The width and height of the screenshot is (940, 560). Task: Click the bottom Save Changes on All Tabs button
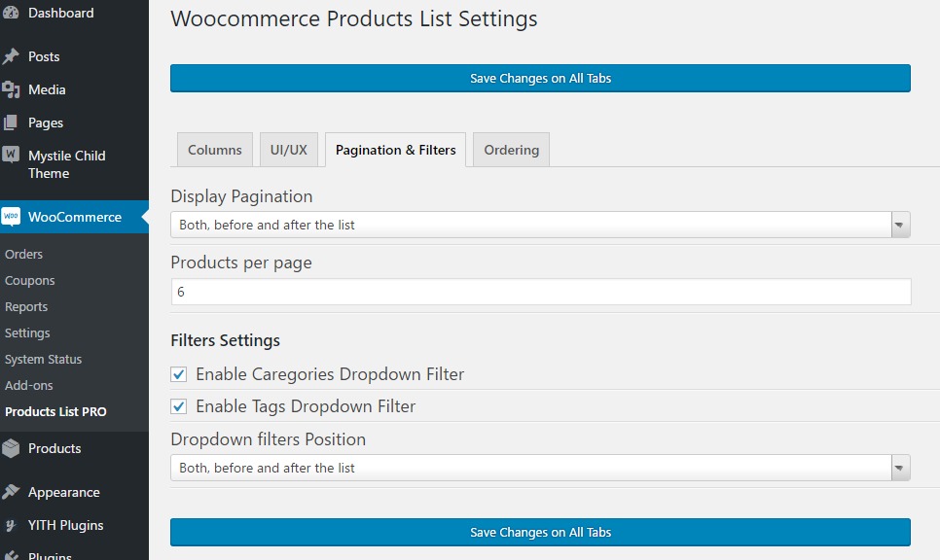(x=540, y=532)
